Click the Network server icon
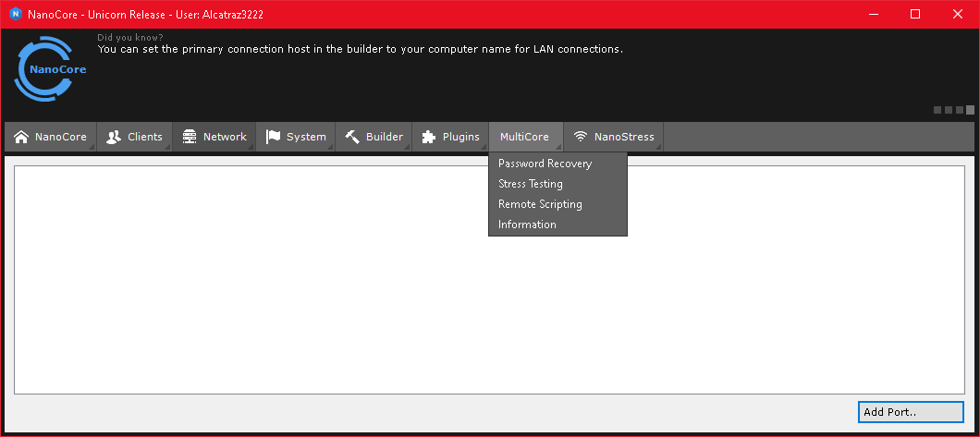The height and width of the screenshot is (437, 980). point(190,137)
